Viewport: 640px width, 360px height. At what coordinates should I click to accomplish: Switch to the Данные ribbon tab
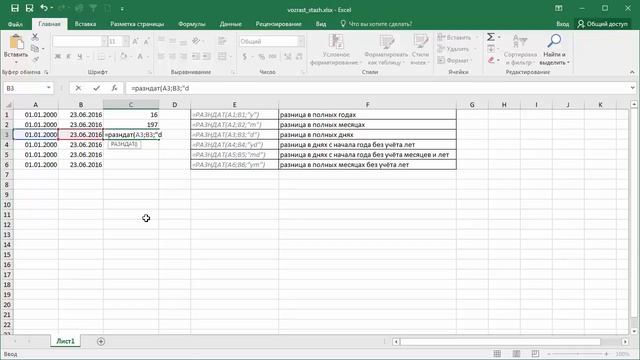point(231,24)
